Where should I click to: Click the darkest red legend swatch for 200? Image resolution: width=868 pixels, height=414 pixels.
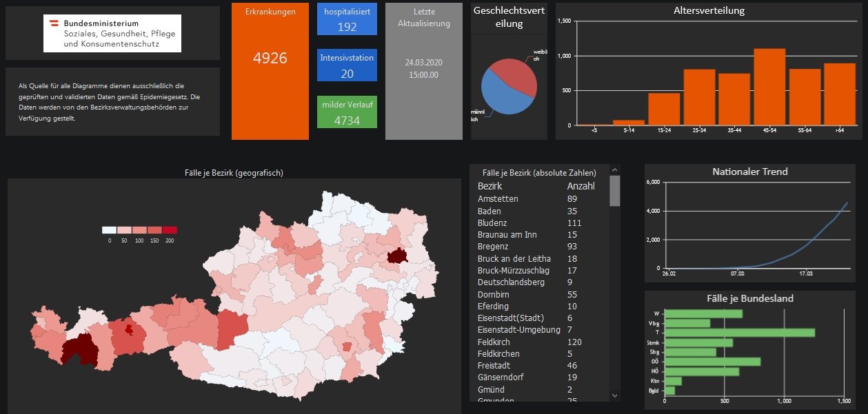[170, 230]
